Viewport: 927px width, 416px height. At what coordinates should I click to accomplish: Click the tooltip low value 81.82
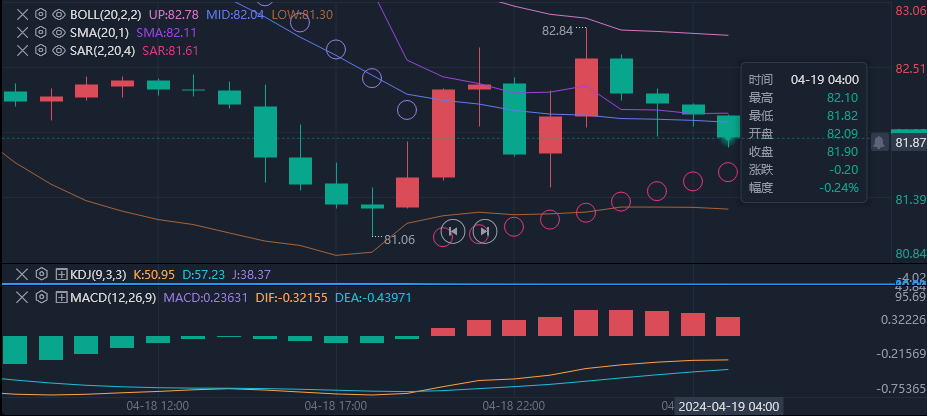click(x=842, y=116)
